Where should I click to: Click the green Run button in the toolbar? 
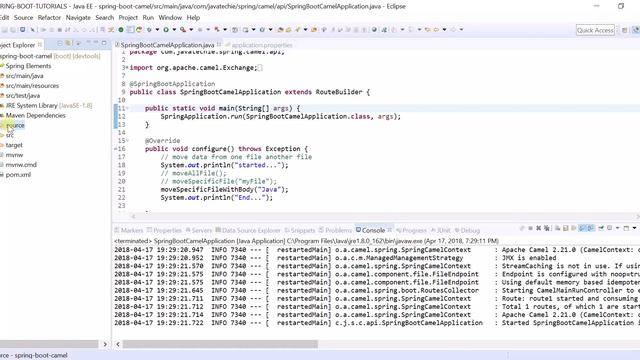click(166, 30)
